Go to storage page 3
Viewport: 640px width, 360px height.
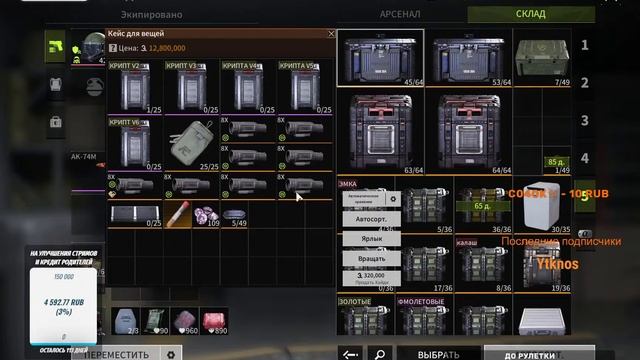(x=584, y=120)
